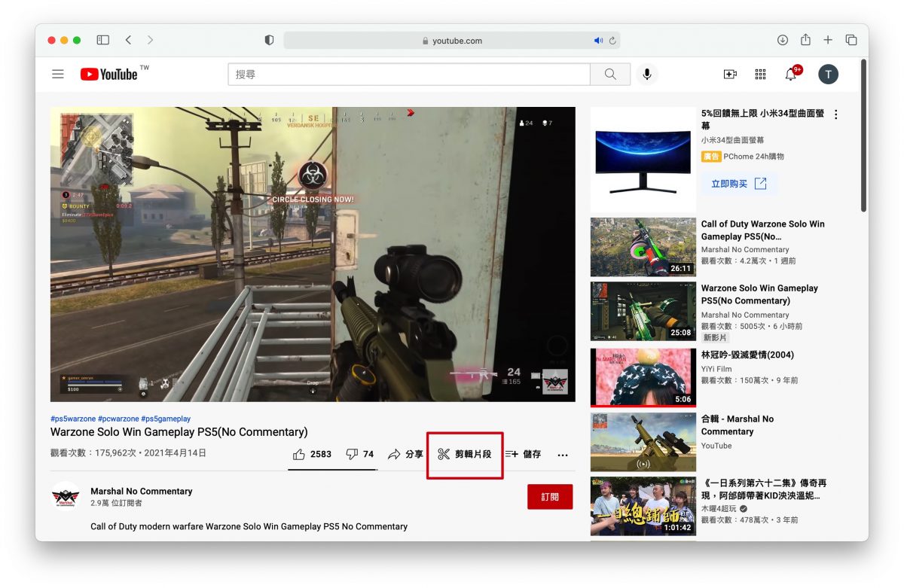
Task: Open 合輯 - Marshal No Commentary mix thumbnail
Action: tap(643, 442)
